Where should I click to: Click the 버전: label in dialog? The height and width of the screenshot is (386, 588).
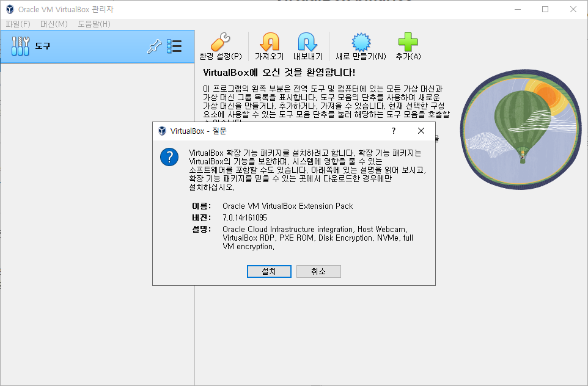pos(201,217)
